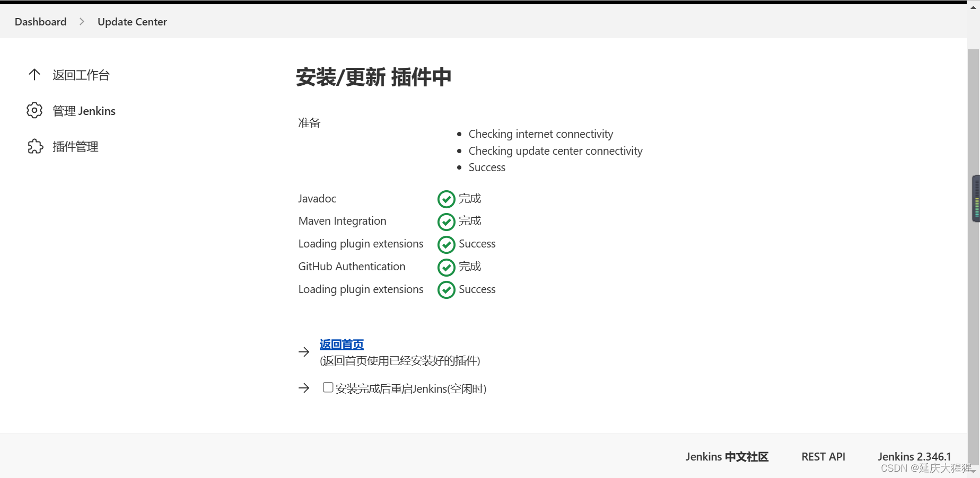Open the REST API link in footer

pos(823,456)
